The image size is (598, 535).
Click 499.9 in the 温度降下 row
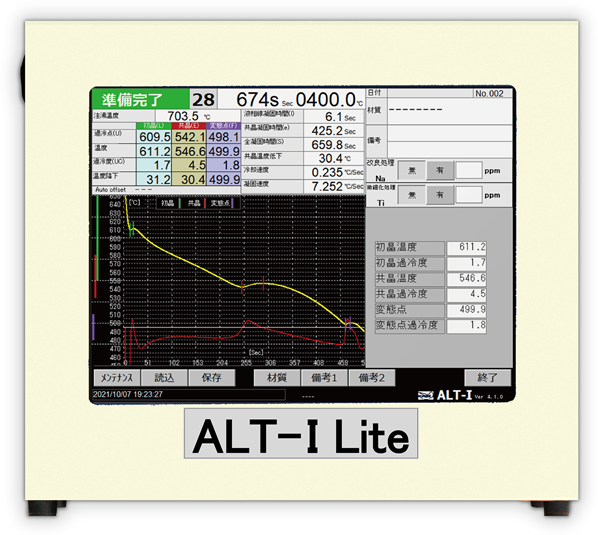coord(223,179)
